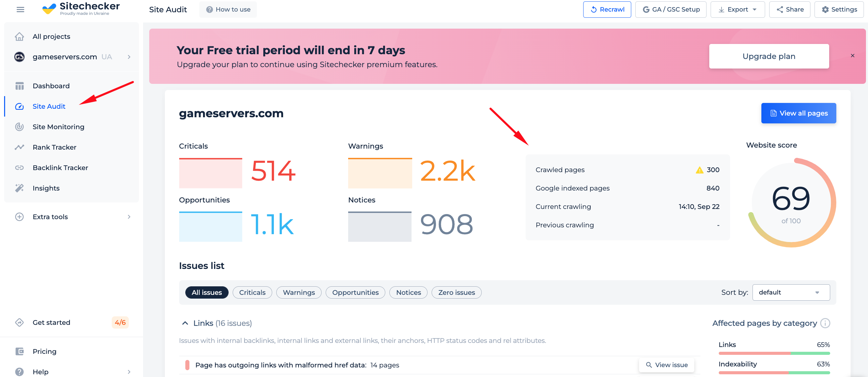Filter issues list by Criticals

tap(252, 292)
